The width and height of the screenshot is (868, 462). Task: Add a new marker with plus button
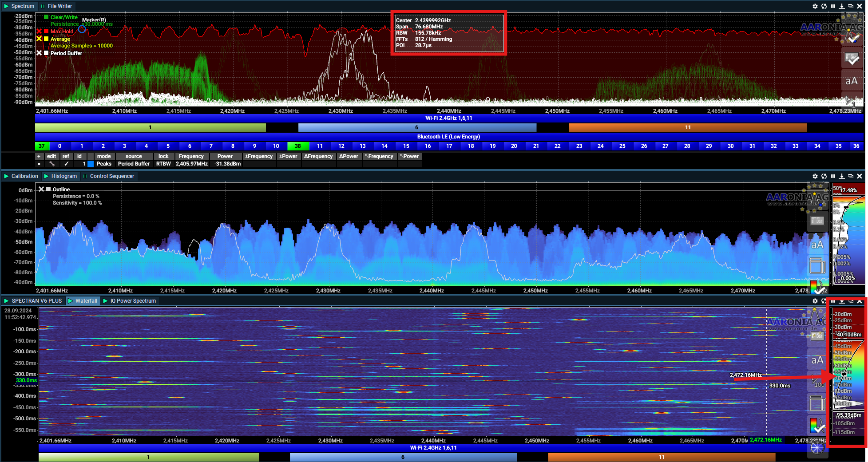click(39, 156)
